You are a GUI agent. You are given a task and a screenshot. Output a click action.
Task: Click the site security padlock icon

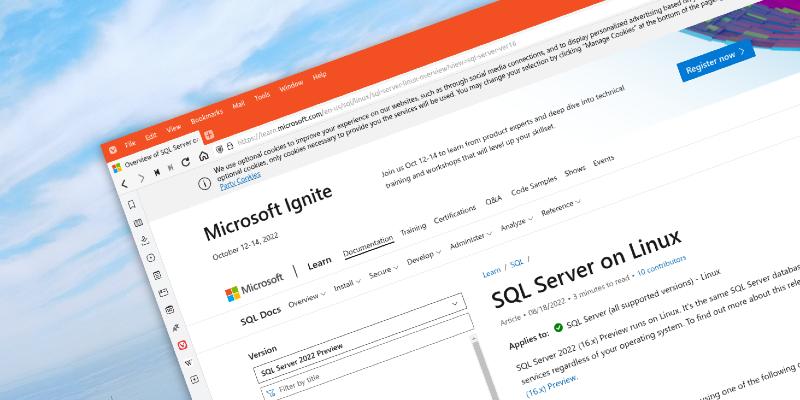pos(230,146)
